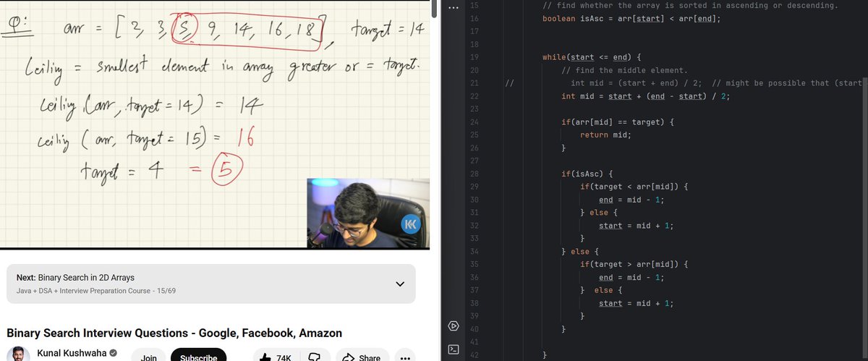
Task: Join the Kunal Kushwaha channel
Action: tap(149, 357)
